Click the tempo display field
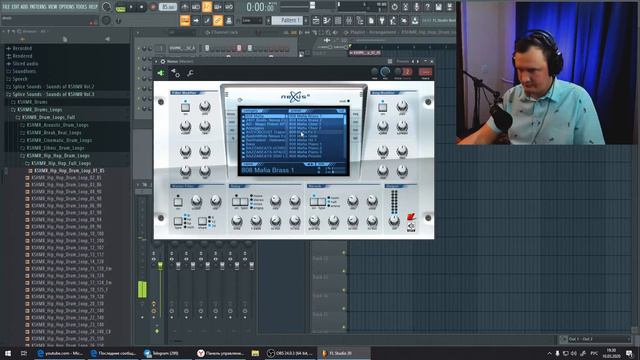 (x=168, y=7)
